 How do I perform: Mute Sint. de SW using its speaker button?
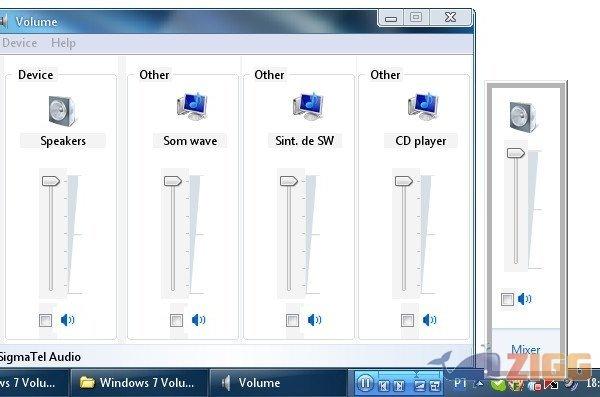click(x=315, y=320)
